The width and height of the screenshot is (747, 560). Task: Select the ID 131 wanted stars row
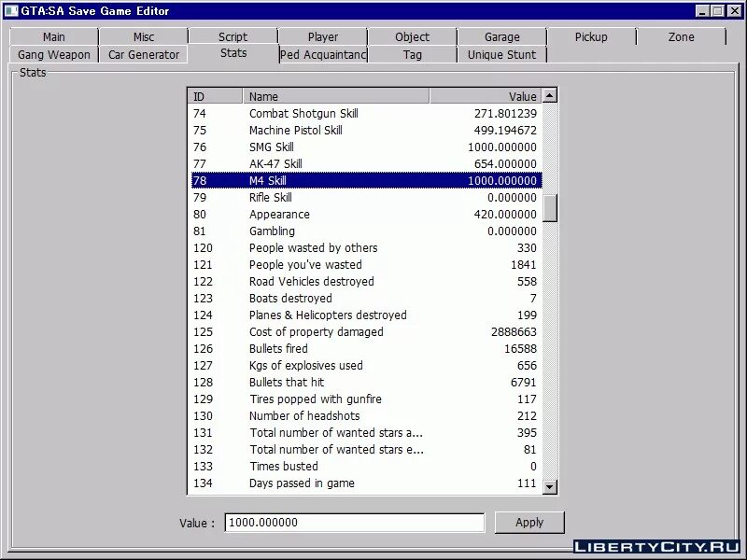pyautogui.click(x=366, y=433)
